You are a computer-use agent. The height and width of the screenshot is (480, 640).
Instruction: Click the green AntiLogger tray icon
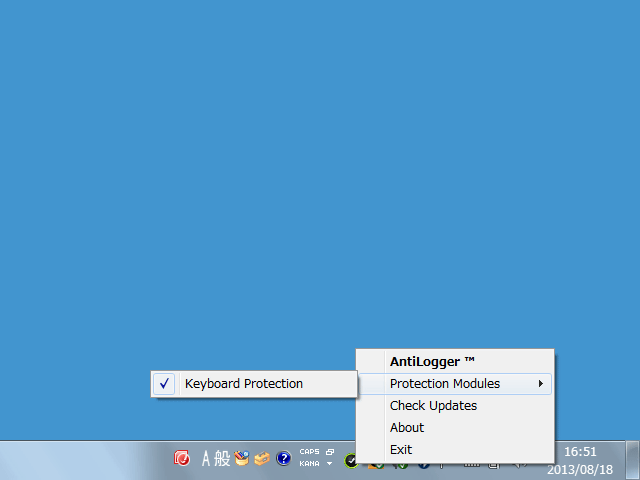tap(350, 461)
